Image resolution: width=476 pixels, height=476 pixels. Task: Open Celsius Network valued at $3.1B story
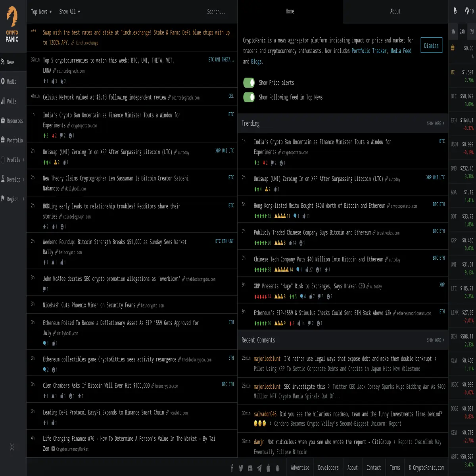[104, 97]
